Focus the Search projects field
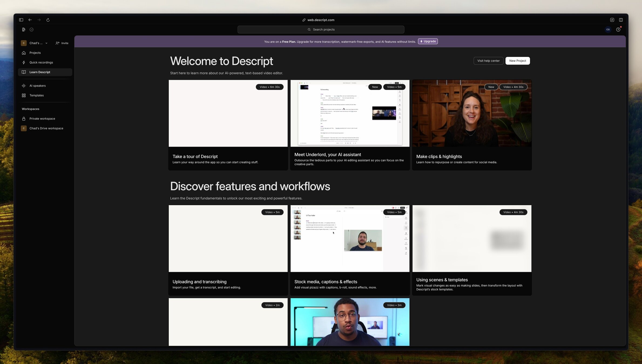Image resolution: width=642 pixels, height=364 pixels. [x=321, y=30]
